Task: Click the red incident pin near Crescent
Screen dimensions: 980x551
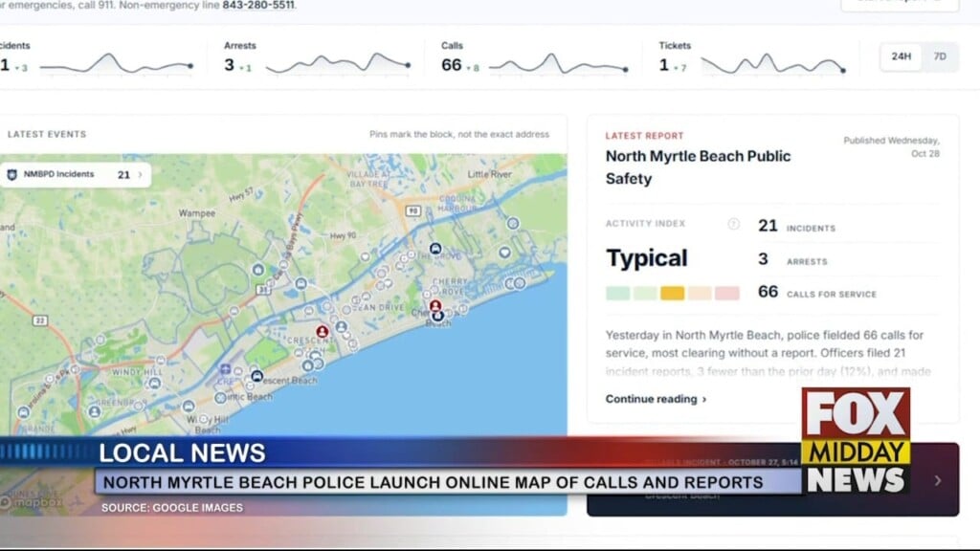Action: [322, 331]
